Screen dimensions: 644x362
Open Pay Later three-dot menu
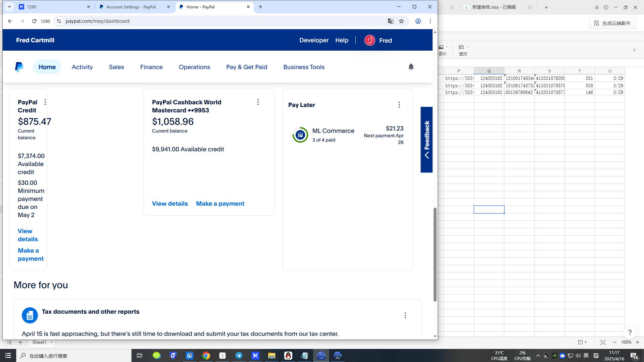click(x=399, y=105)
